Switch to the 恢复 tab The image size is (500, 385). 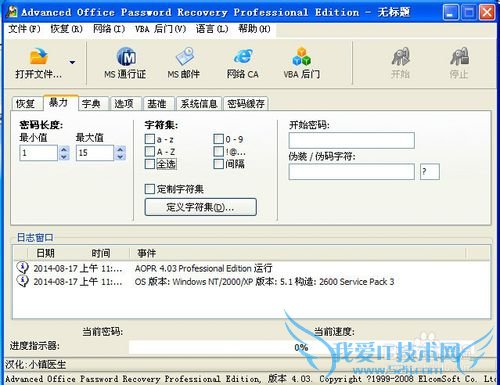27,104
